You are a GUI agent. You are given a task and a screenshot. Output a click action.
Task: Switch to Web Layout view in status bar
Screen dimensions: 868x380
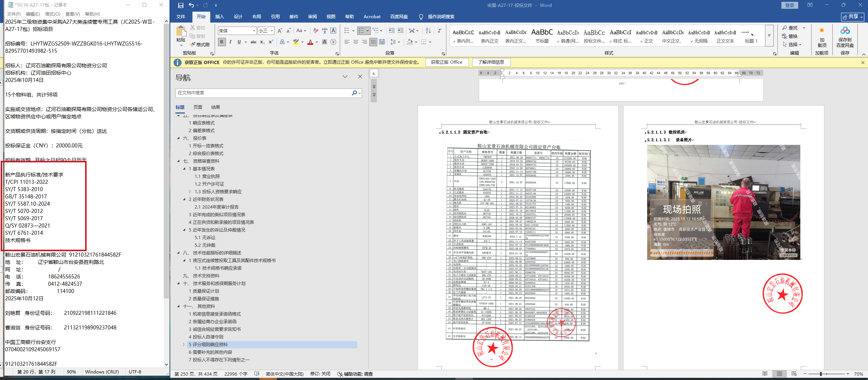(x=794, y=374)
